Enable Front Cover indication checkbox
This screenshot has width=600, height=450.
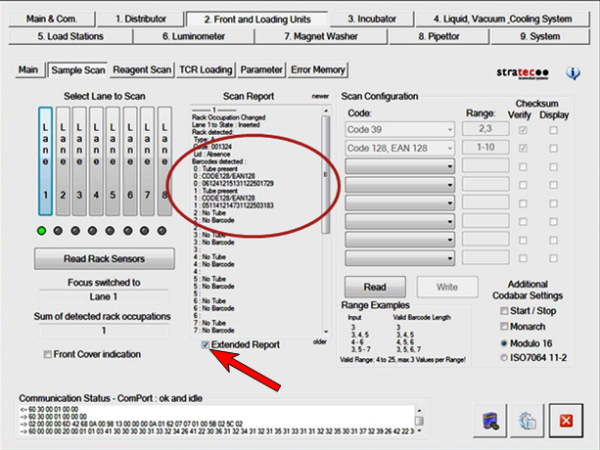(x=49, y=354)
